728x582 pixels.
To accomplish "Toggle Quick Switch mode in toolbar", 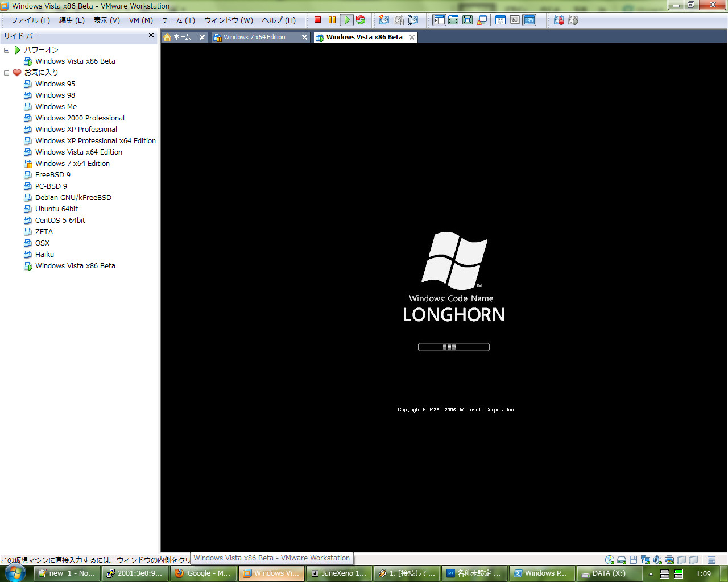I will click(x=453, y=20).
